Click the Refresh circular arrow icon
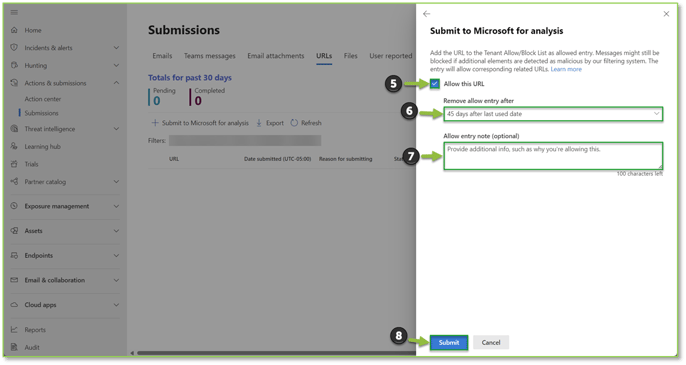This screenshot has width=686, height=365. [x=294, y=123]
